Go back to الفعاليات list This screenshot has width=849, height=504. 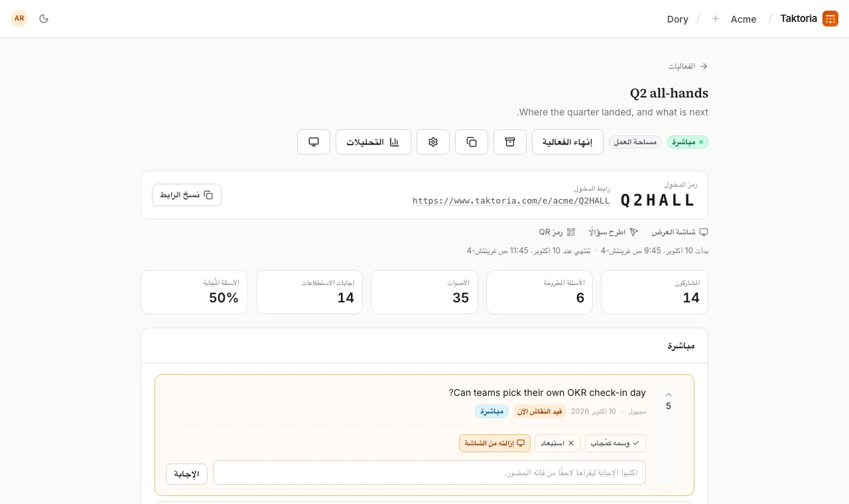click(x=688, y=66)
